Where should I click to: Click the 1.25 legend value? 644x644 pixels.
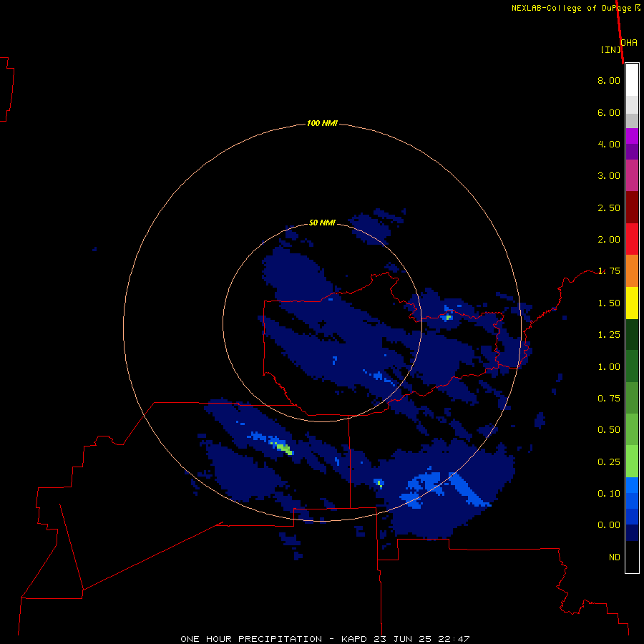click(609, 335)
